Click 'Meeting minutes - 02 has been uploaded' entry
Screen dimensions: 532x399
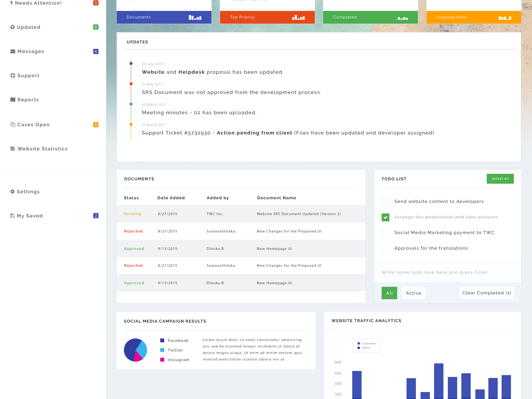[199, 113]
